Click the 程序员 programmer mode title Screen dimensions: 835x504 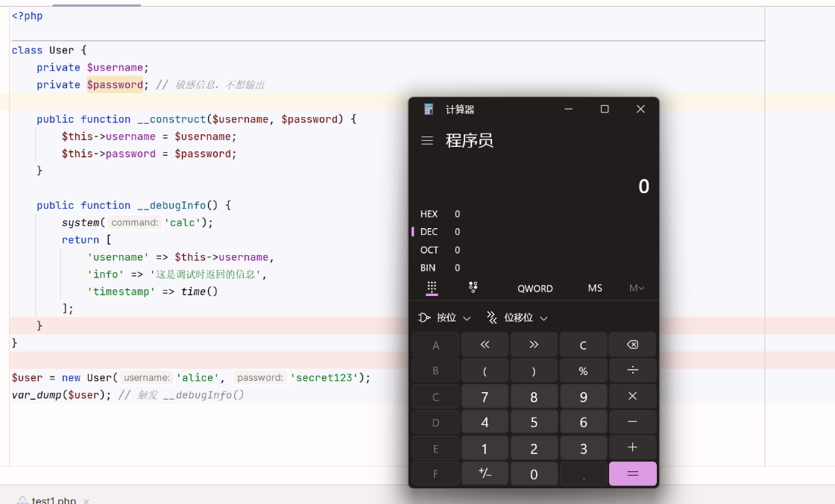(469, 141)
